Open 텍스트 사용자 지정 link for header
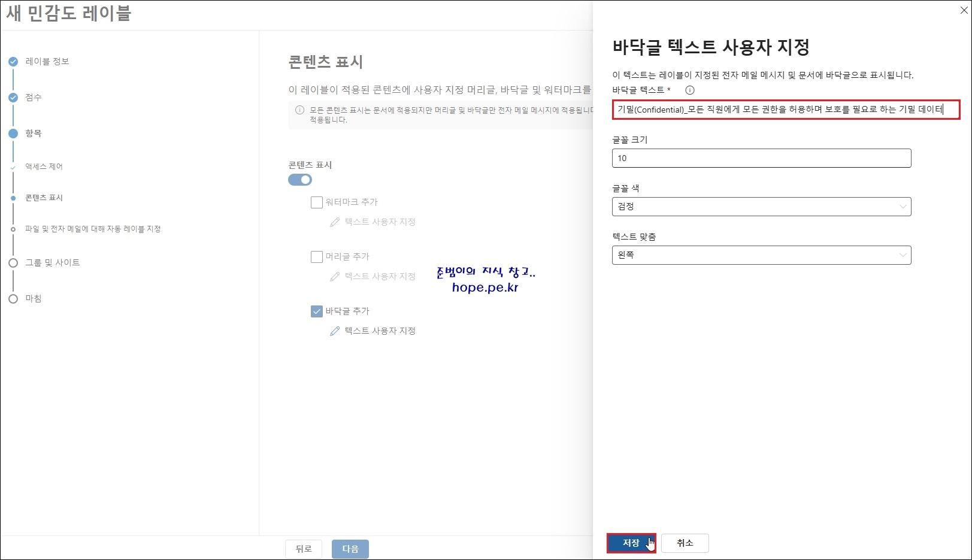 coord(380,277)
